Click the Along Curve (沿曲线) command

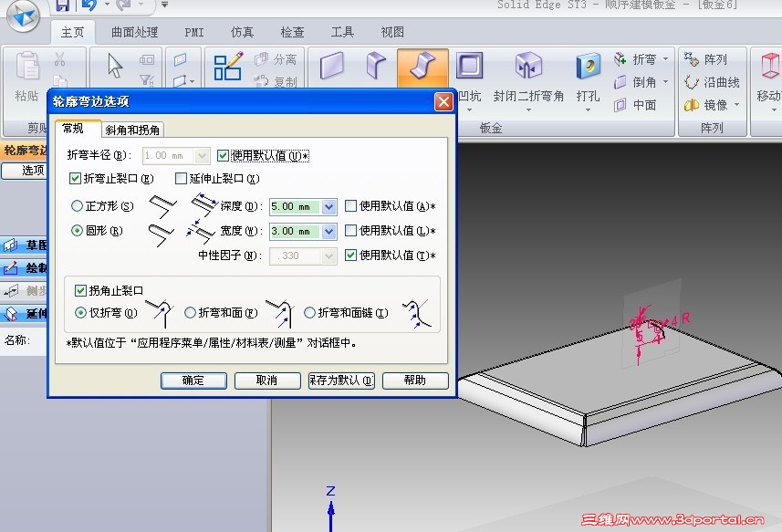pos(712,82)
